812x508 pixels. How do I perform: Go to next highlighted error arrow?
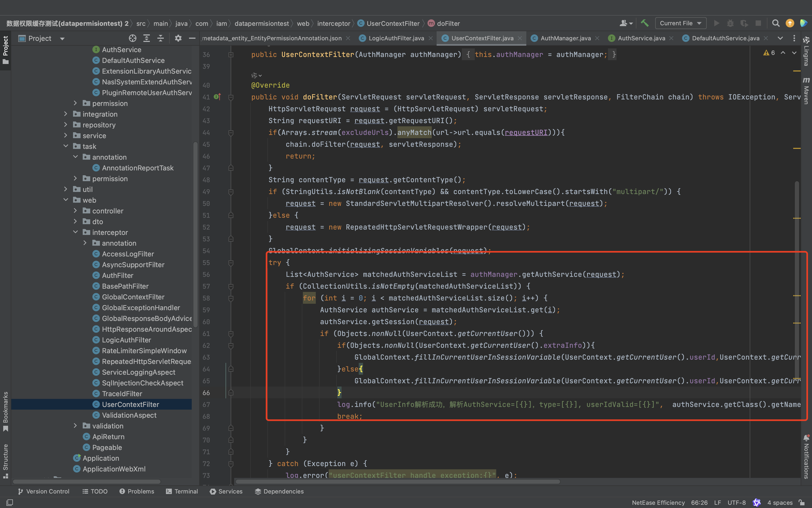(x=794, y=53)
